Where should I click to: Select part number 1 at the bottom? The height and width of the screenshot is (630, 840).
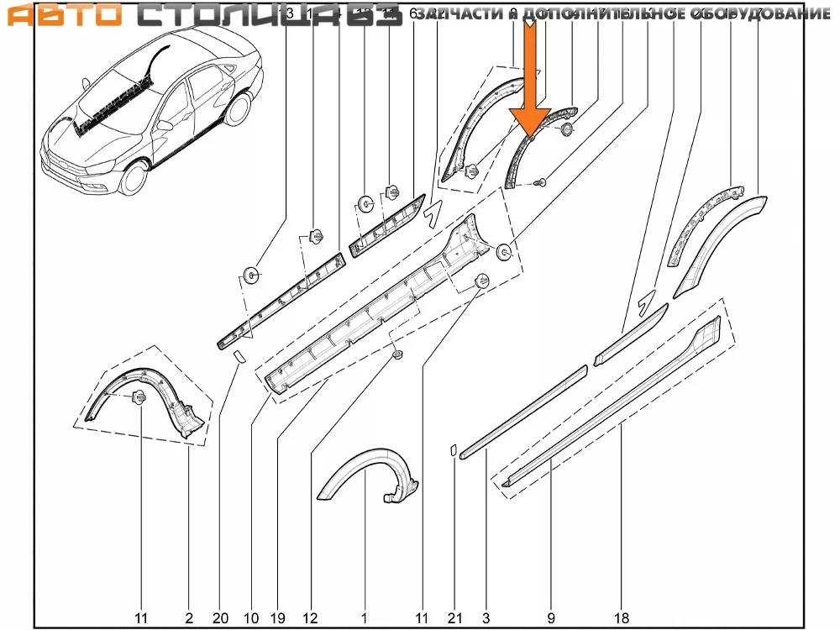(x=365, y=618)
